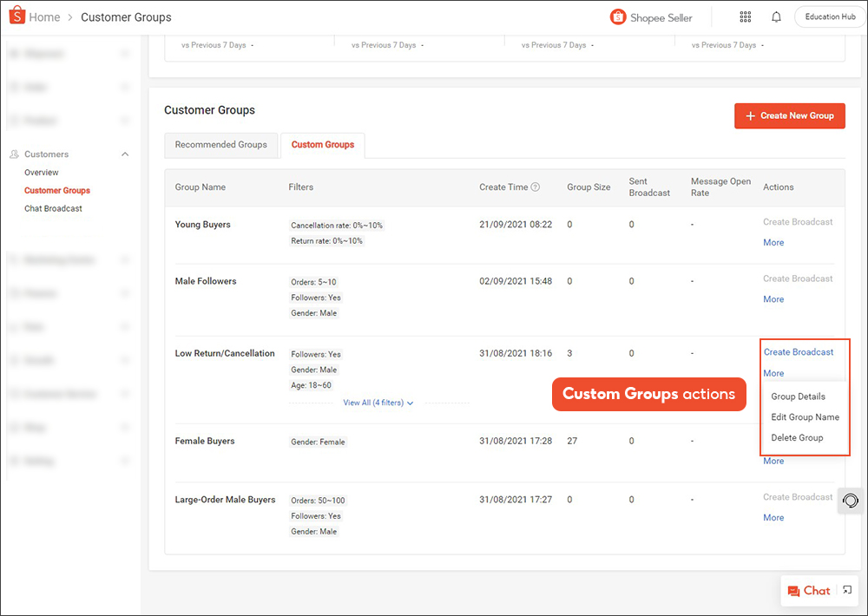Click the notification bell icon

776,17
